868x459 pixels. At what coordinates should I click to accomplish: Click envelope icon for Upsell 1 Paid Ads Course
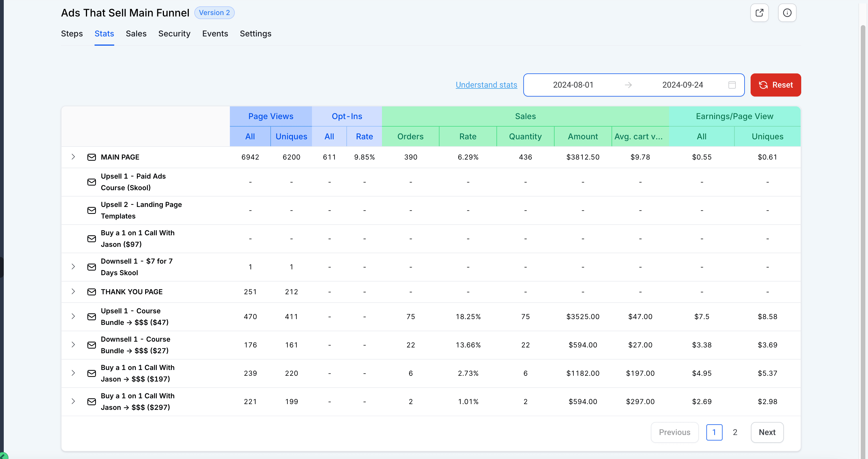tap(92, 182)
